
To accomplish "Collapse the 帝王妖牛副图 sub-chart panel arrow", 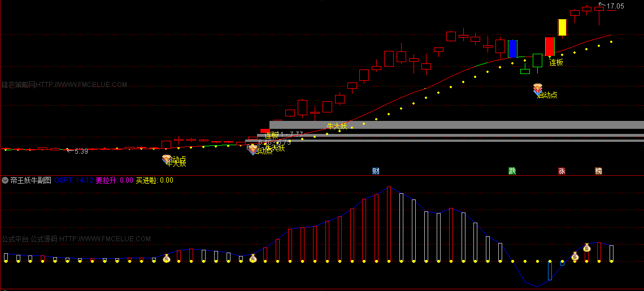I will pyautogui.click(x=5, y=180).
